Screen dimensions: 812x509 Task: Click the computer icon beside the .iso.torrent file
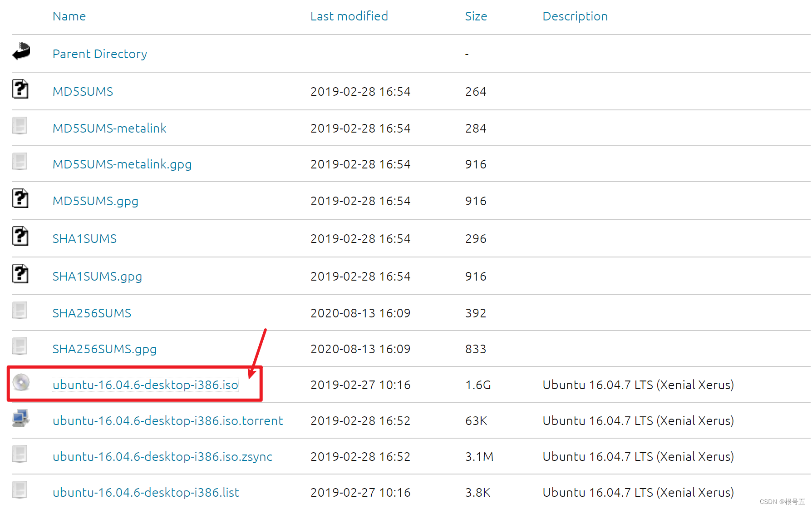[x=21, y=418]
